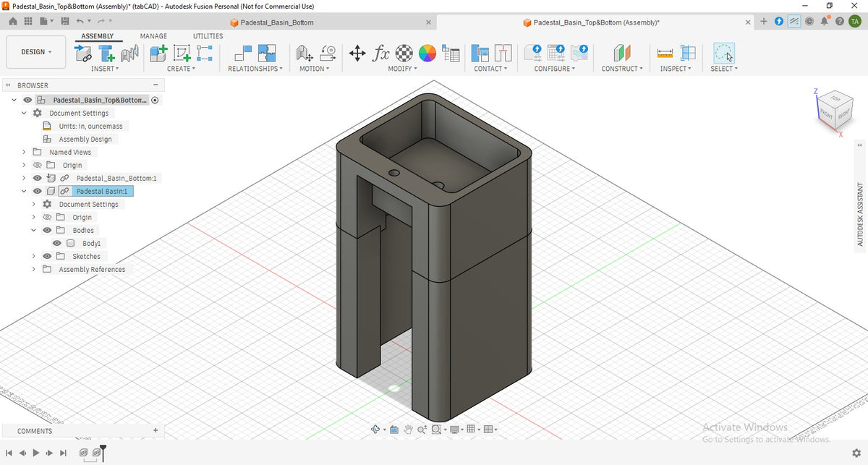The width and height of the screenshot is (868, 465).
Task: Hide the Sketches folder via eye icon
Action: point(48,256)
